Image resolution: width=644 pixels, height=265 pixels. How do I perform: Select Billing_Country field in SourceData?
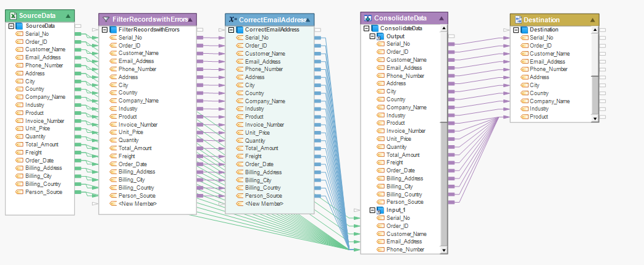tap(43, 184)
